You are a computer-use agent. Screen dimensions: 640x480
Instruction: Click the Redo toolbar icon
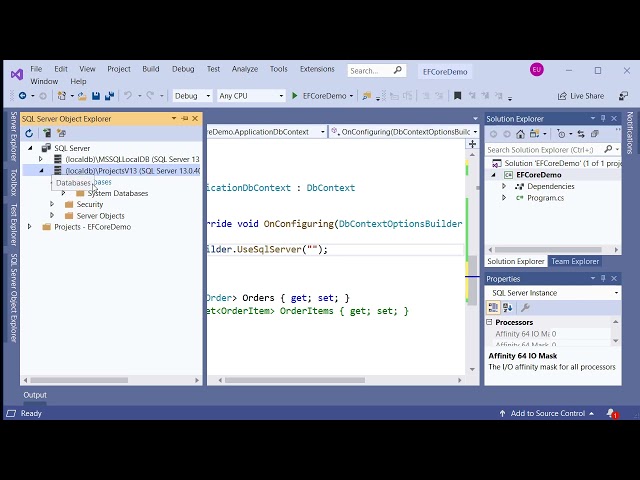[x=150, y=96]
